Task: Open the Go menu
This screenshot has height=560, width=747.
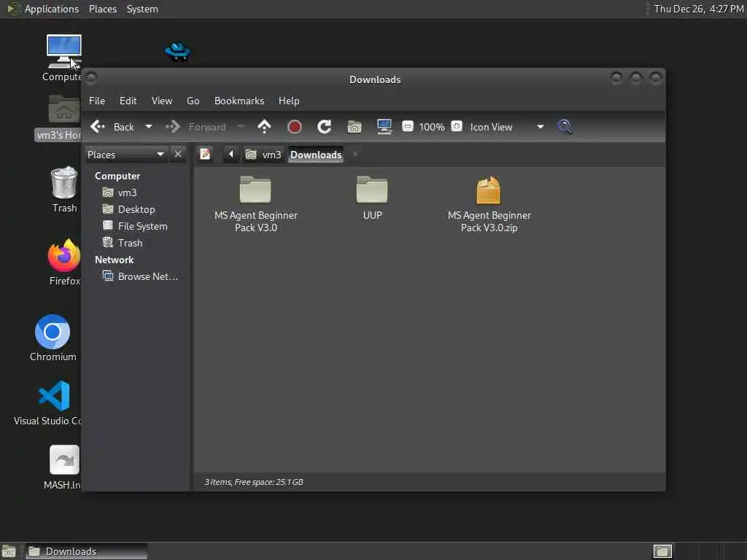Action: [193, 101]
